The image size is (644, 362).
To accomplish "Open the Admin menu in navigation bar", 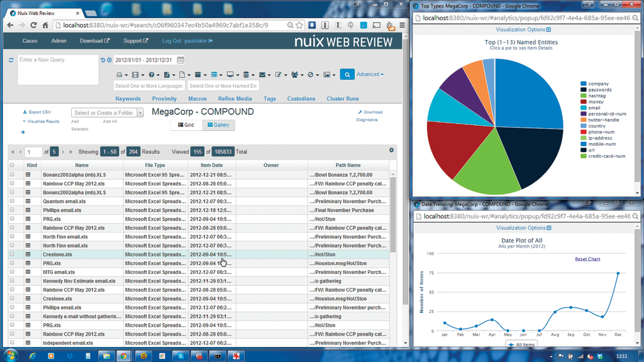I will (58, 41).
